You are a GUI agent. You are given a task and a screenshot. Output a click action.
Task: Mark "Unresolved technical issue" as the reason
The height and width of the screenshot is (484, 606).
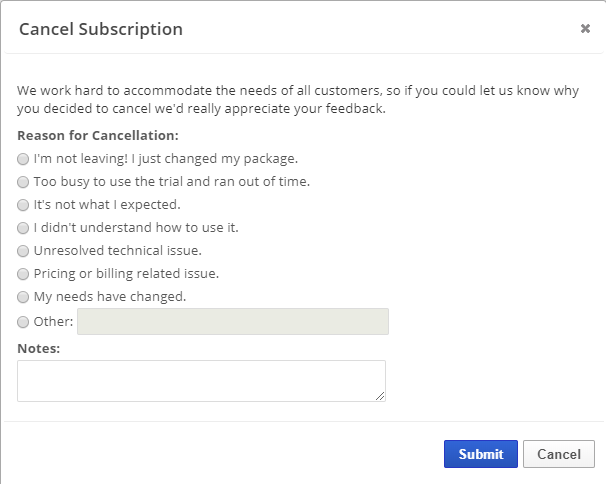coord(23,251)
